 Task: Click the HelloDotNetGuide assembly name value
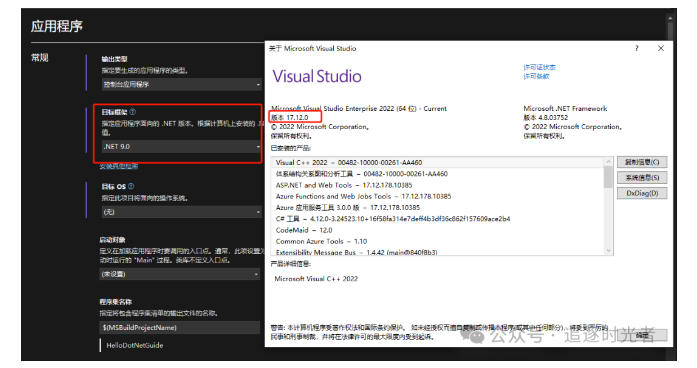tap(135, 345)
